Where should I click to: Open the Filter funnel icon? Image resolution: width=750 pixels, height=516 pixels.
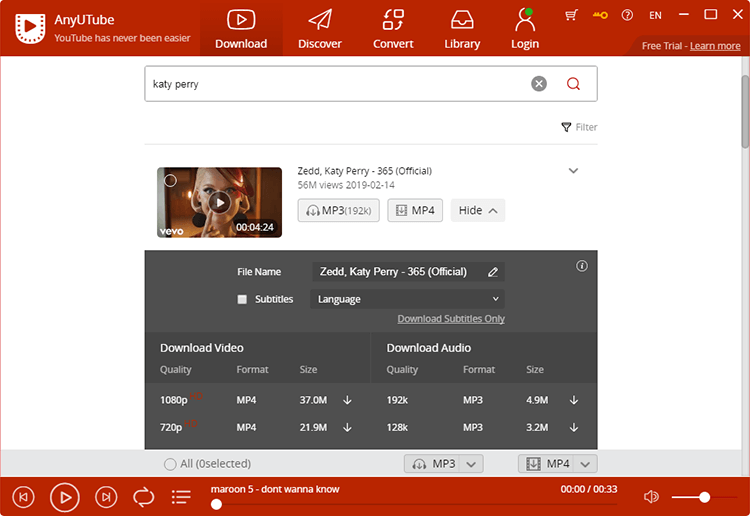click(x=566, y=127)
